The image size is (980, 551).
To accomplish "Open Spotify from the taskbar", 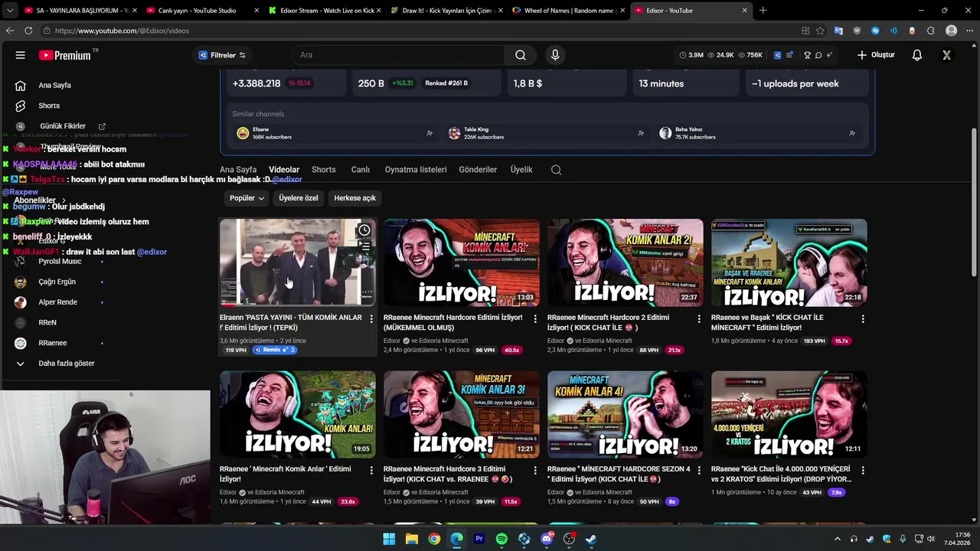I will 501,539.
